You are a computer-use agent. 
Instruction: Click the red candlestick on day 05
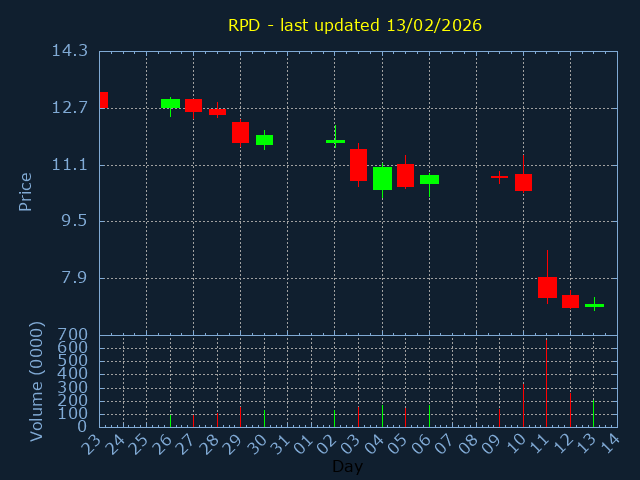[405, 175]
